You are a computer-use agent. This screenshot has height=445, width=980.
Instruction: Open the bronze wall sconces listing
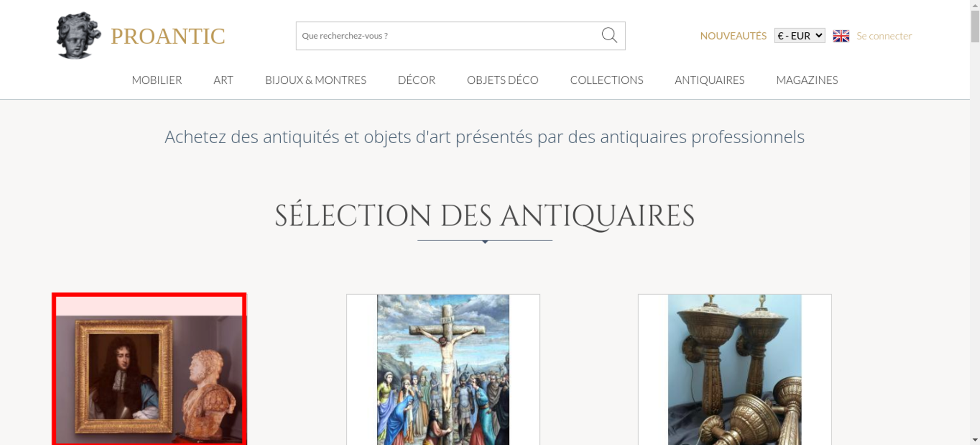(735, 370)
